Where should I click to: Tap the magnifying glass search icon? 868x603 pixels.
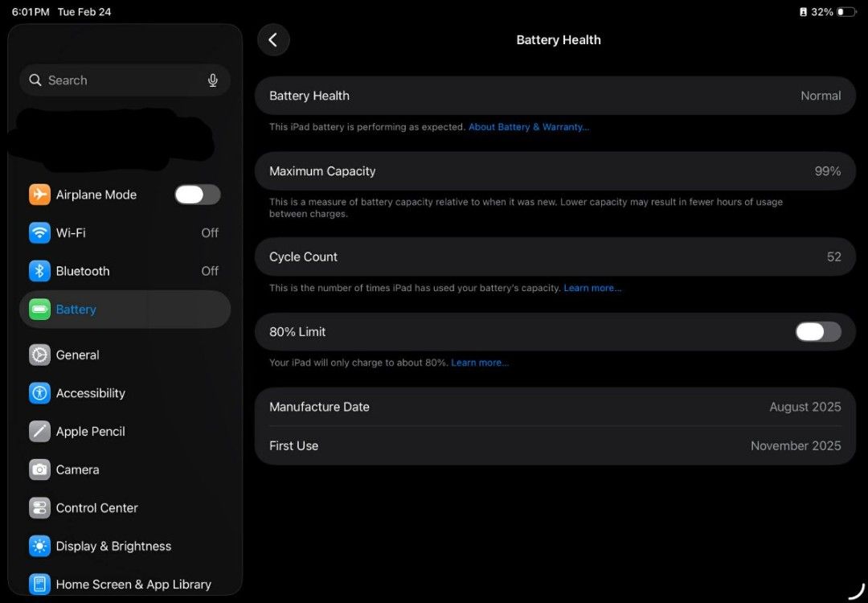coord(35,80)
